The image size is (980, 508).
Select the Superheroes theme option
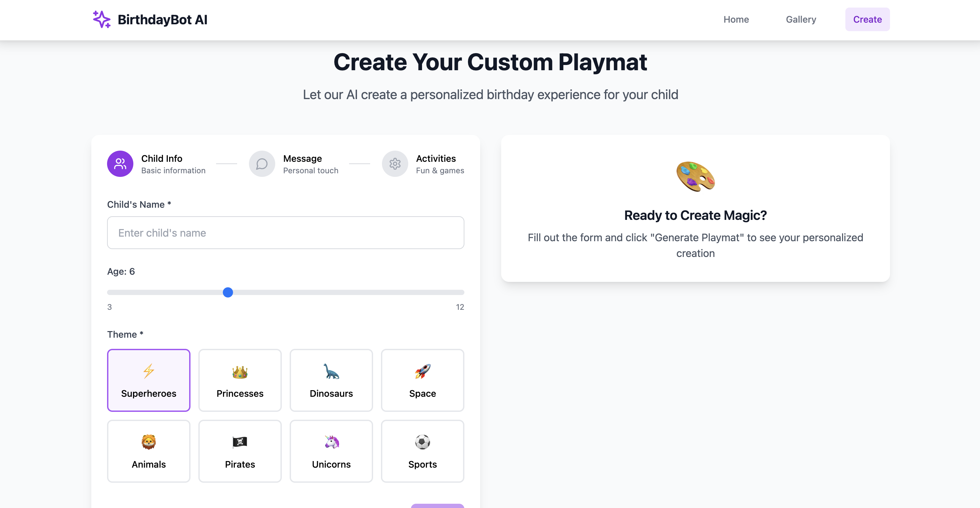coord(148,380)
